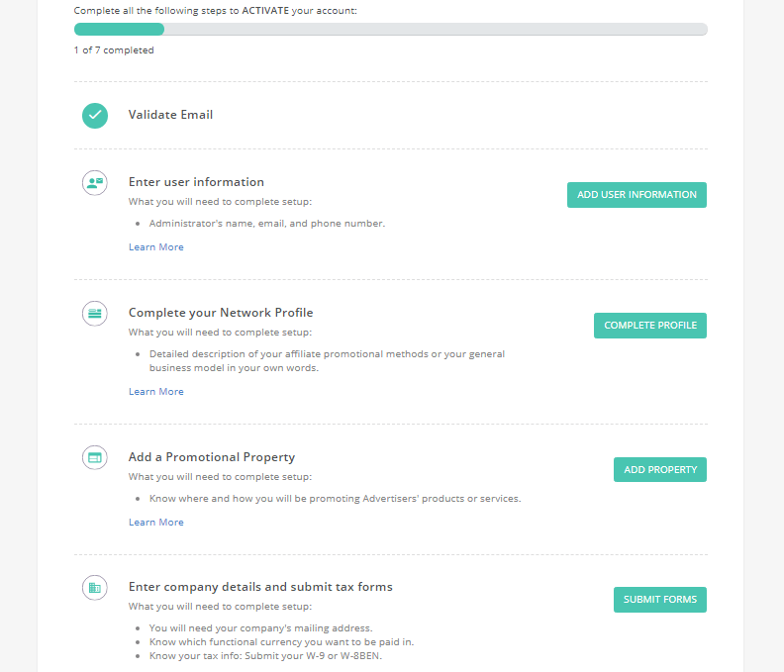Click the 1 of 7 completed status text

[x=114, y=50]
